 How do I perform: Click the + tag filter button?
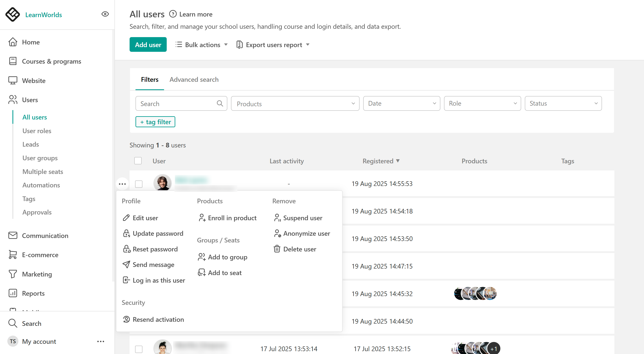click(x=155, y=122)
